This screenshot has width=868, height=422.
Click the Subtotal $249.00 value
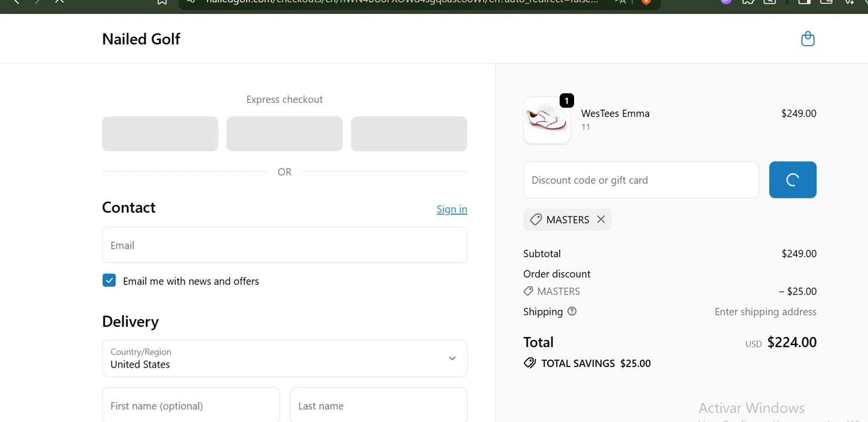point(799,253)
